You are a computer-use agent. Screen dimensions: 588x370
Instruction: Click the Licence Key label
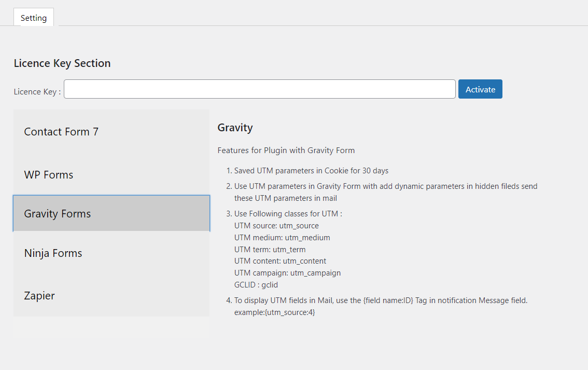pos(36,91)
